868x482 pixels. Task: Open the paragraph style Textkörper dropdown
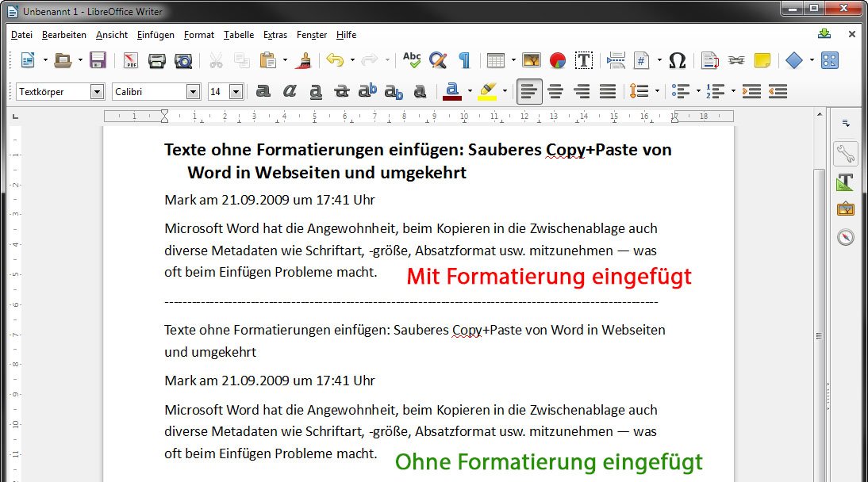(x=97, y=91)
